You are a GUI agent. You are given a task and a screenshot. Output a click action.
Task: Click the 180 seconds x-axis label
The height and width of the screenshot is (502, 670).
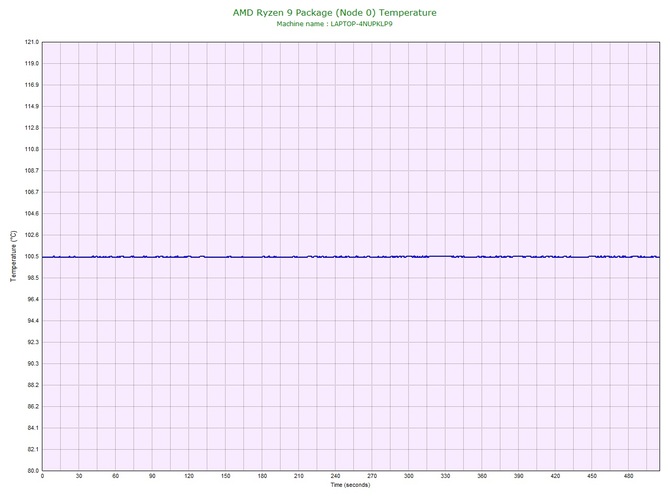pos(262,476)
